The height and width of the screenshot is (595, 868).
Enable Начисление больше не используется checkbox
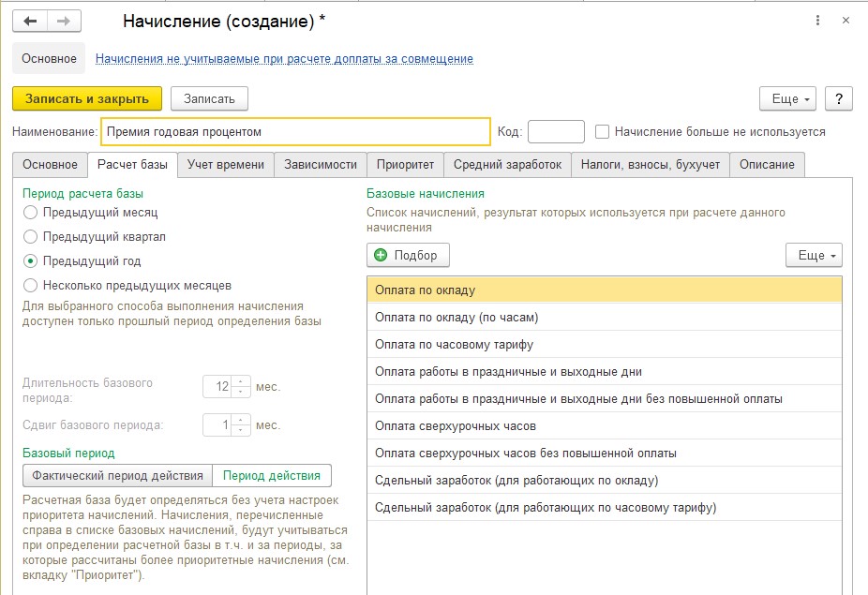pyautogui.click(x=602, y=132)
